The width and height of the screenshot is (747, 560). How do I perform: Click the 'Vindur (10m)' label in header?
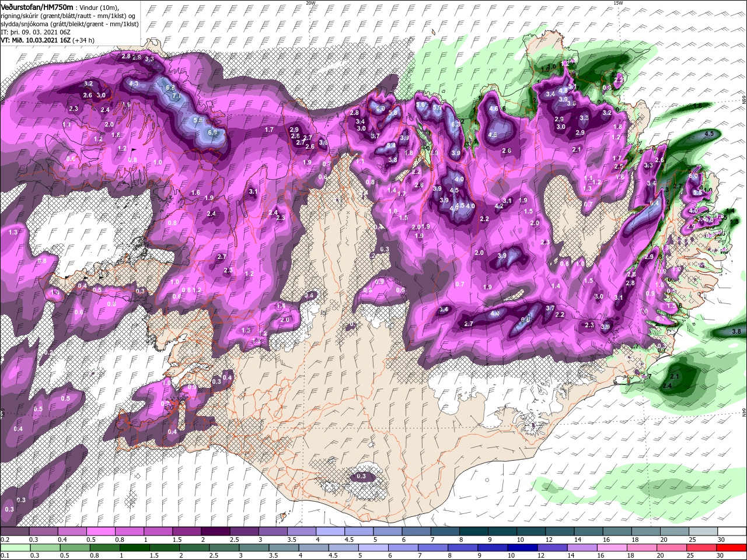[x=98, y=7]
